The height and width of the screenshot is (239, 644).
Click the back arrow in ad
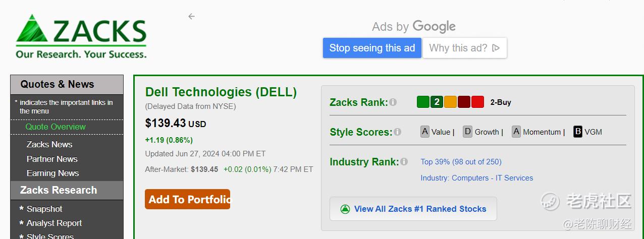[191, 16]
